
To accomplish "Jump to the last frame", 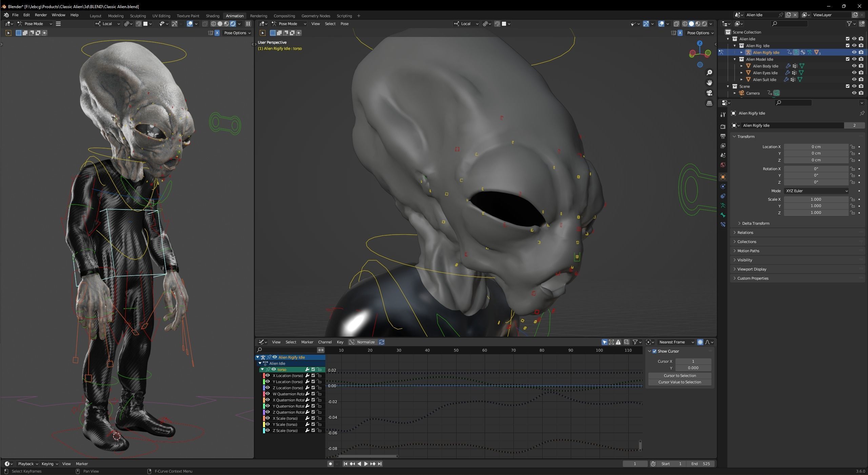I will [380, 464].
